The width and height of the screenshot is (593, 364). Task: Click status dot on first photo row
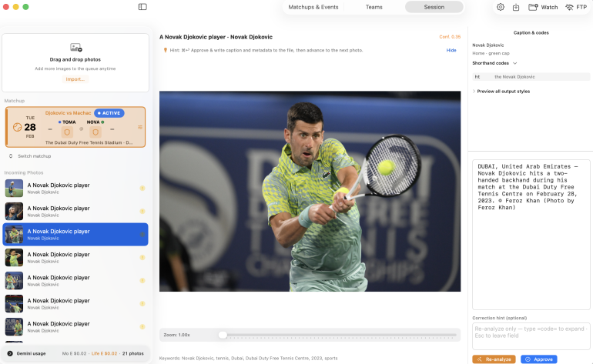pos(142,188)
